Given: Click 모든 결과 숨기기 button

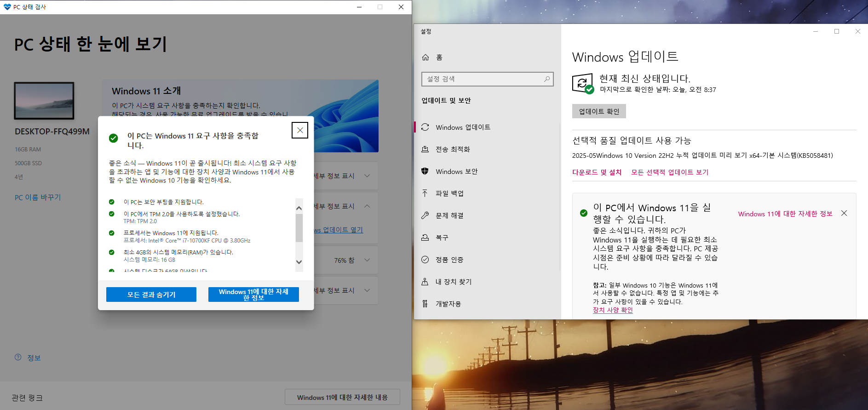Looking at the screenshot, I should click(x=151, y=295).
